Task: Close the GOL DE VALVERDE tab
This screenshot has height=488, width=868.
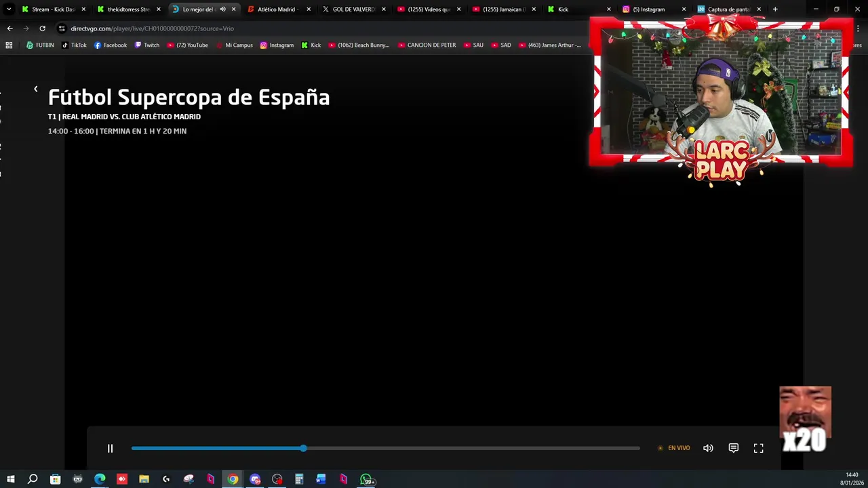Action: [x=384, y=9]
